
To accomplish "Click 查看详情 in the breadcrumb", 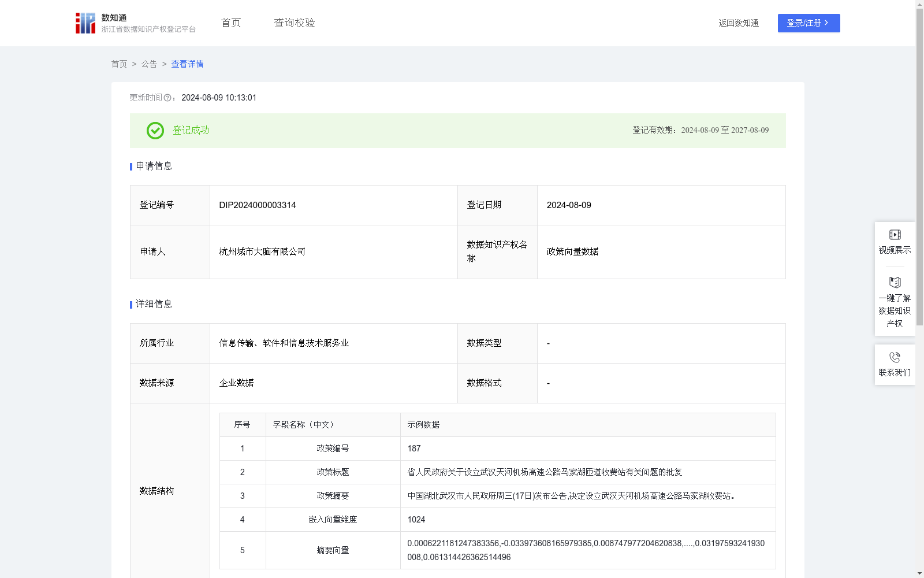I will coord(187,64).
